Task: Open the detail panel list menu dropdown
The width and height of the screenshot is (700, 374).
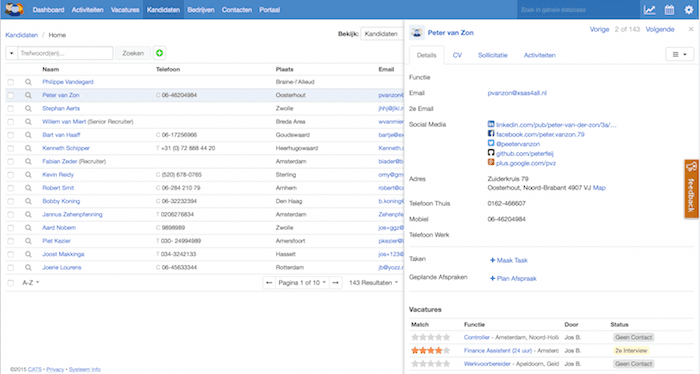Action: (x=679, y=54)
